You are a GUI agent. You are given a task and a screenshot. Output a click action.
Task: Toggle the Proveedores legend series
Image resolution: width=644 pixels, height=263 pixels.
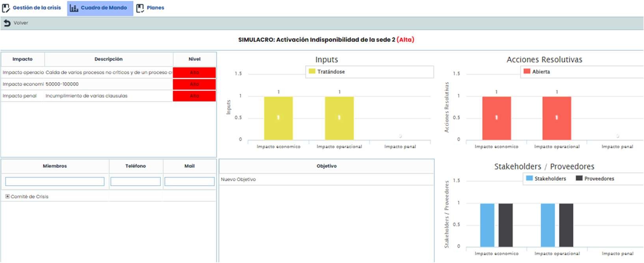595,179
